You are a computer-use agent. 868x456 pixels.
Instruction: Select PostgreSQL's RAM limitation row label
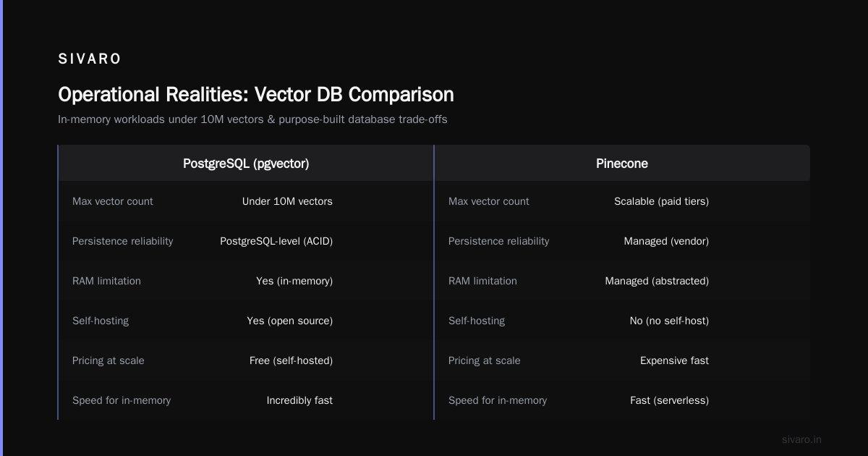coord(106,281)
